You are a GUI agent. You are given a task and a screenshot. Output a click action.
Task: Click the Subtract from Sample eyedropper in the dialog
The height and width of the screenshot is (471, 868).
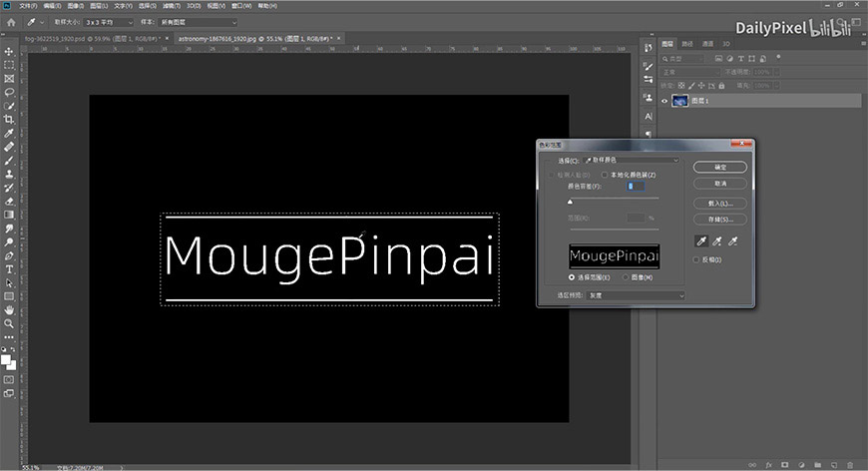click(733, 240)
